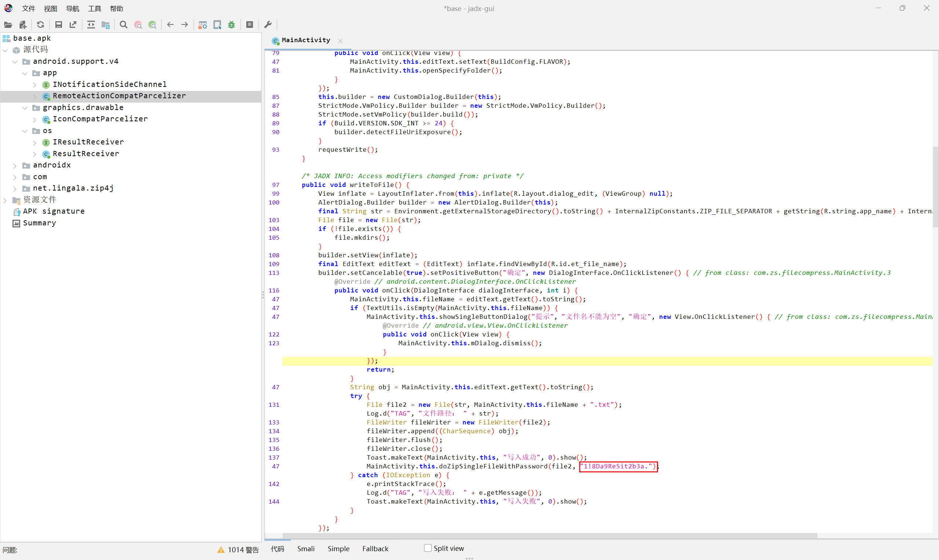
Task: Open comment search with green magnifier icon
Action: (153, 25)
